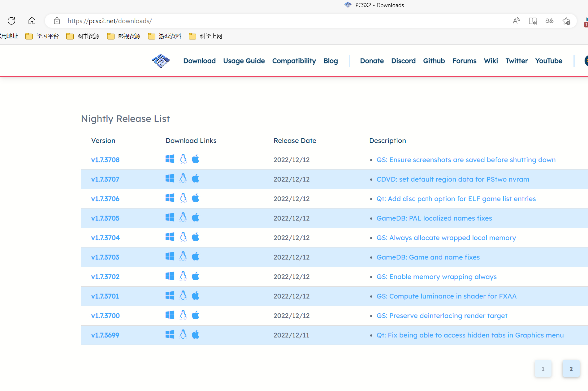Open the translate page icon
Screen dimensions: 588x391
[549, 21]
